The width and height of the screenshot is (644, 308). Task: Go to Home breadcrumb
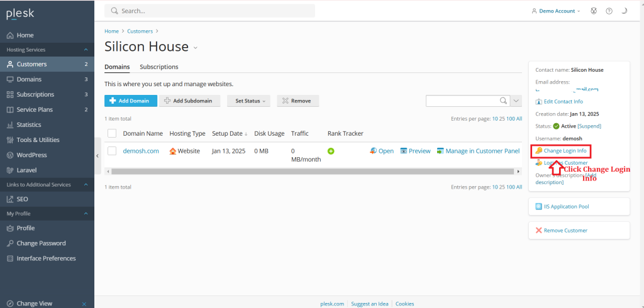(111, 31)
